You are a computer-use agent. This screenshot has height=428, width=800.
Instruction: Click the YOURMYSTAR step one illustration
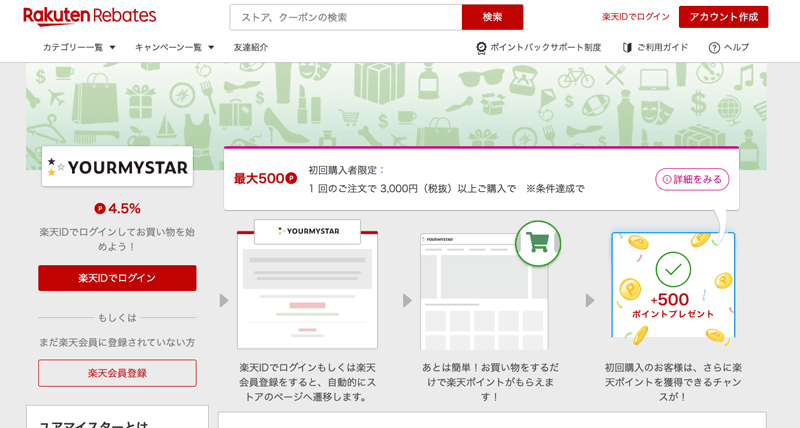[x=307, y=285]
